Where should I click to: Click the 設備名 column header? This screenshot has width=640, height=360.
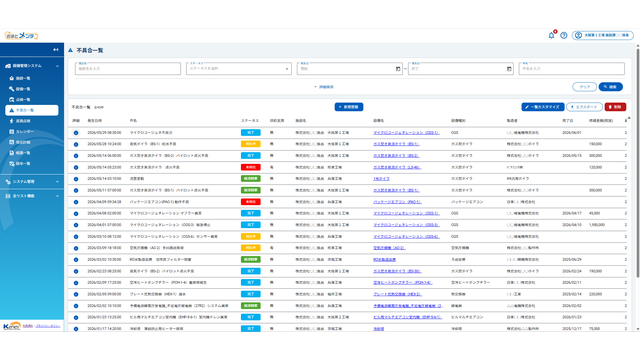click(378, 121)
